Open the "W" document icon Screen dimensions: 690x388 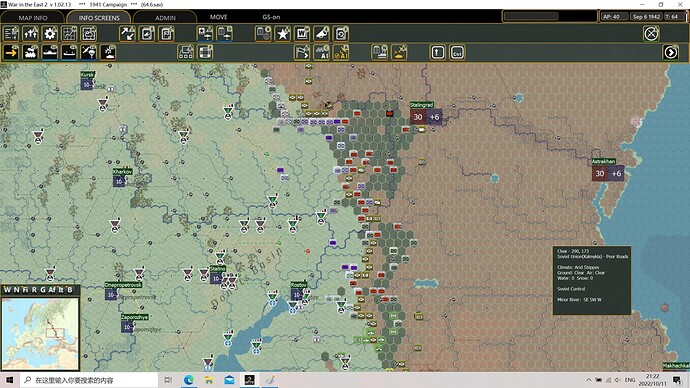[x=302, y=34]
